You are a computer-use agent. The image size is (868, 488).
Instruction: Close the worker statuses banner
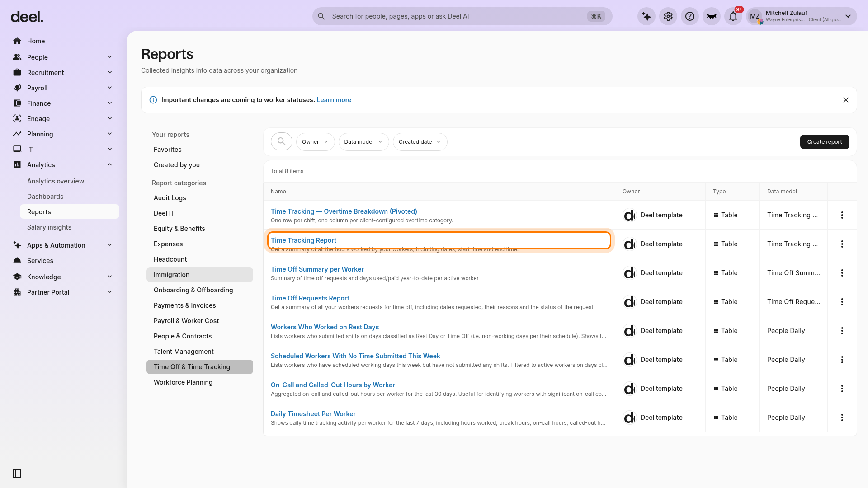pos(846,100)
